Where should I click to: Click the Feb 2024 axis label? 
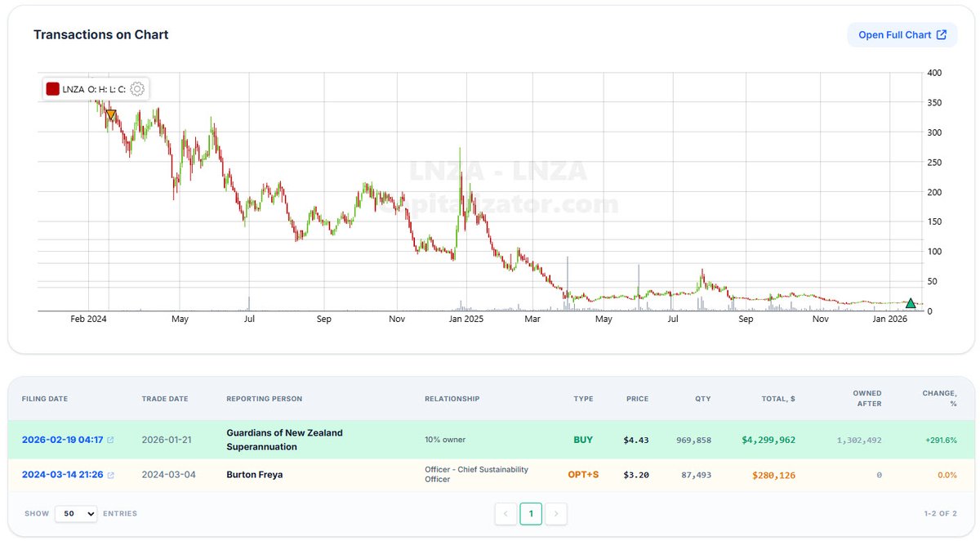[x=89, y=320]
